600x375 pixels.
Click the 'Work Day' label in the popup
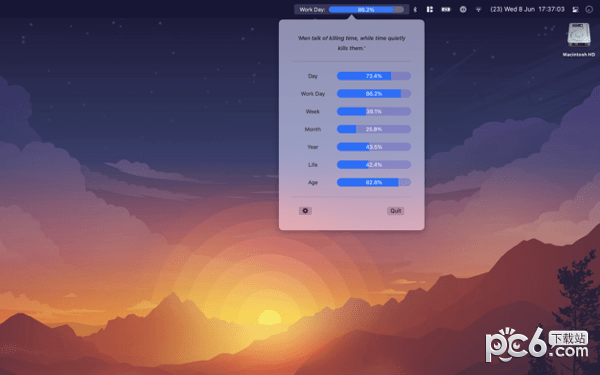pos(313,94)
